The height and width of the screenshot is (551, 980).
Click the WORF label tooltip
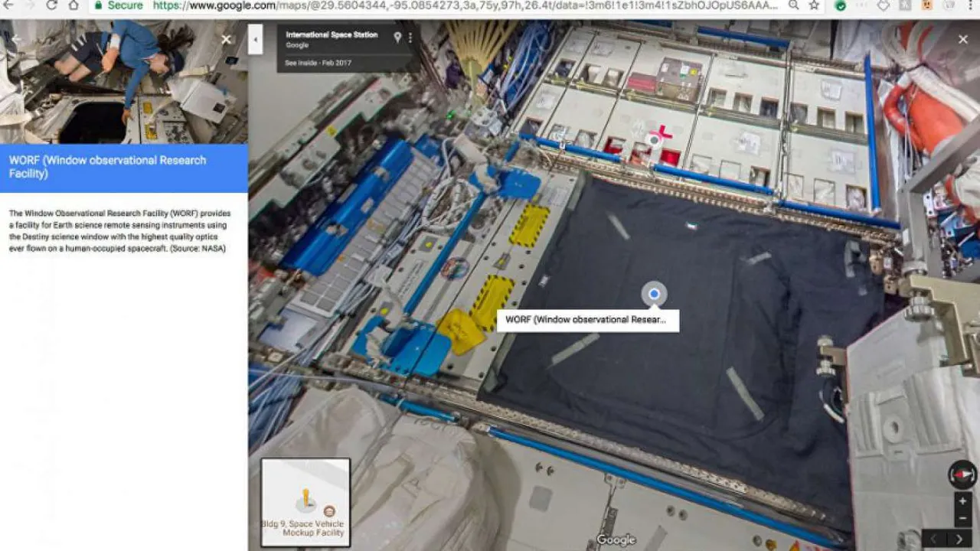pyautogui.click(x=586, y=320)
